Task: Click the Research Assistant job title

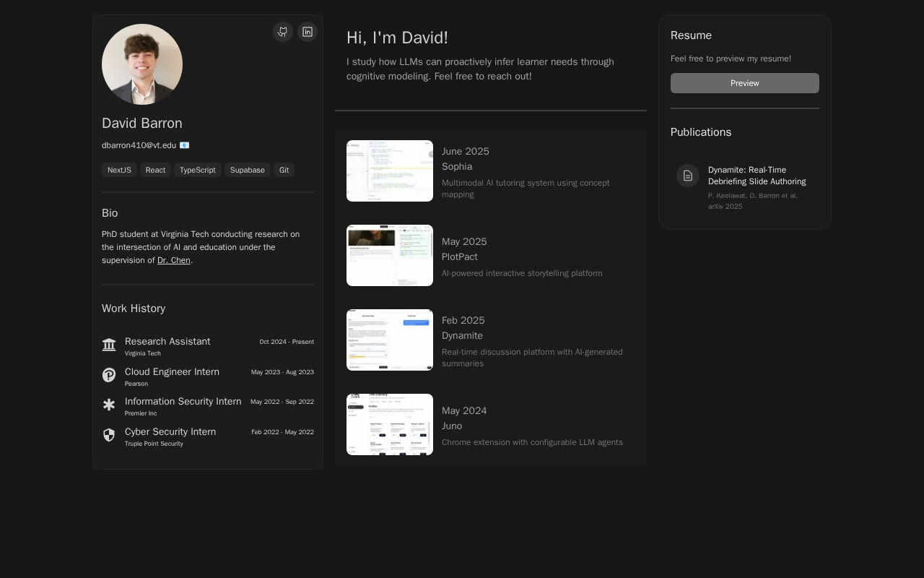Action: [x=167, y=342]
